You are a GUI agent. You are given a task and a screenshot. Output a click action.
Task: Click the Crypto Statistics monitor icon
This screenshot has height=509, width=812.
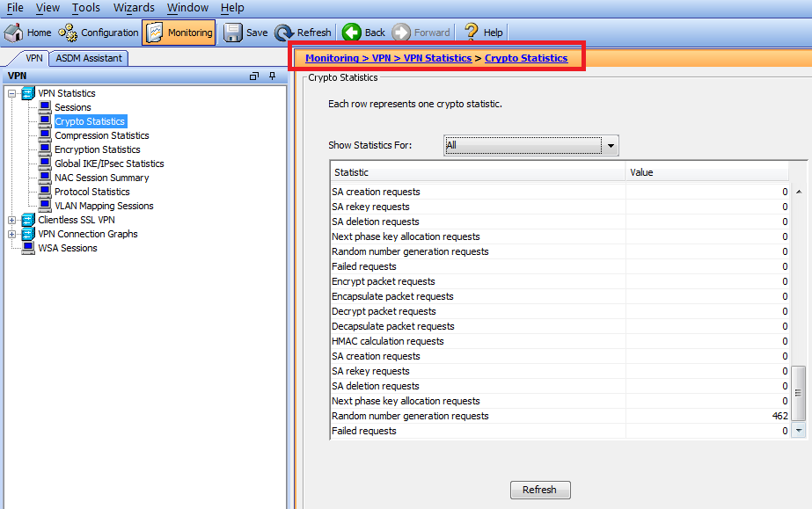click(45, 121)
